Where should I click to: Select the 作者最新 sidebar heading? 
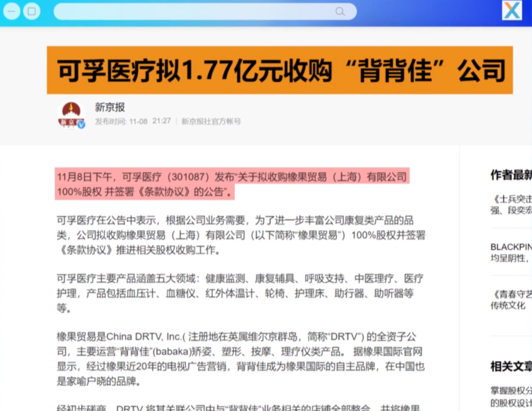pyautogui.click(x=511, y=175)
